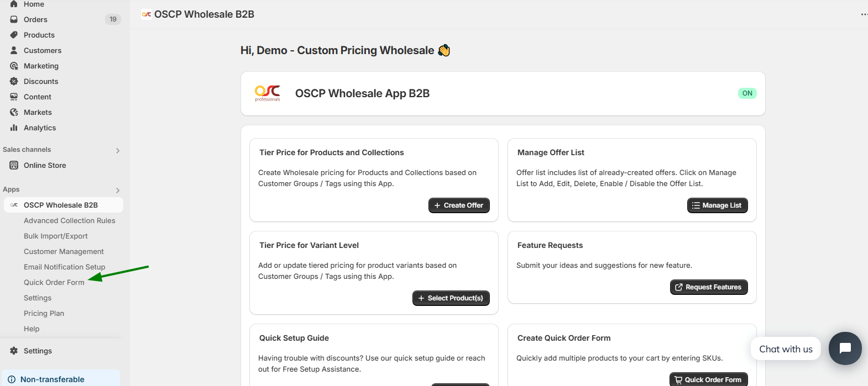Image resolution: width=868 pixels, height=386 pixels.
Task: Click the Request Features button
Action: (709, 287)
